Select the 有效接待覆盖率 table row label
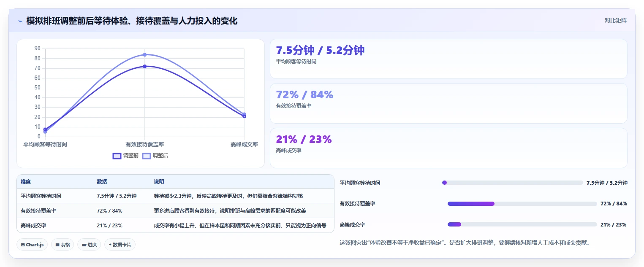 pos(38,211)
